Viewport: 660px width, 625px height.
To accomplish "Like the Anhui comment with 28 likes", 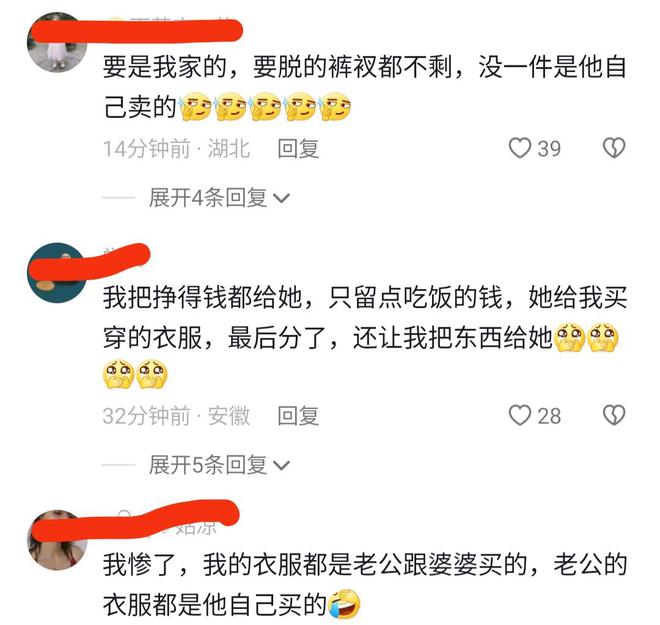I will pos(519,415).
